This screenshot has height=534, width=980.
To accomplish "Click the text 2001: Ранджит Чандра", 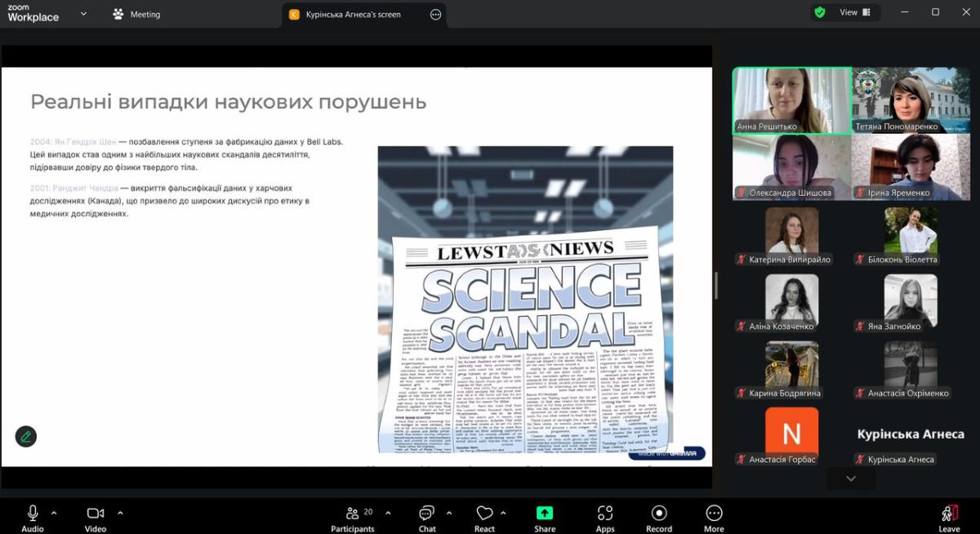I will (74, 188).
